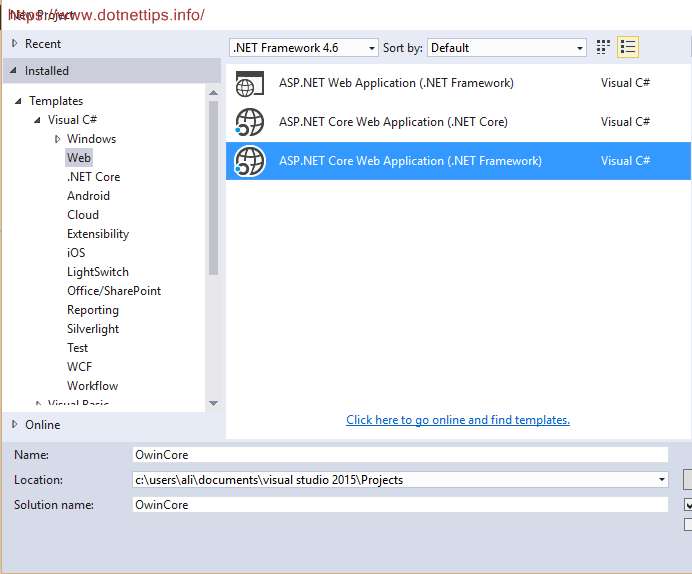Image resolution: width=692 pixels, height=574 pixels.
Task: Expand the Online section
Action: tap(15, 424)
